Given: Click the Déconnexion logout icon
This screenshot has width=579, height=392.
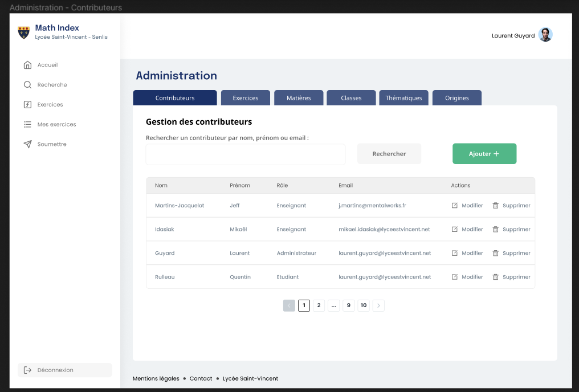Looking at the screenshot, I should (x=27, y=370).
